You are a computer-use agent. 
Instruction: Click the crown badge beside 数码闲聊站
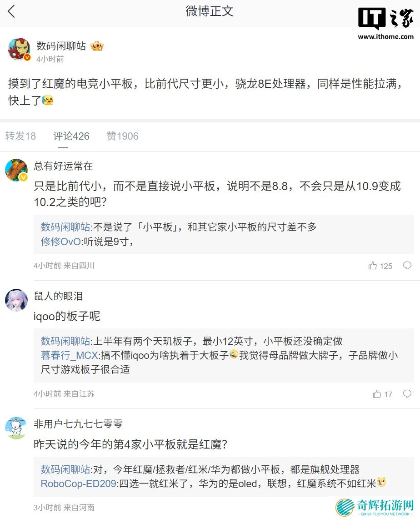[x=97, y=46]
